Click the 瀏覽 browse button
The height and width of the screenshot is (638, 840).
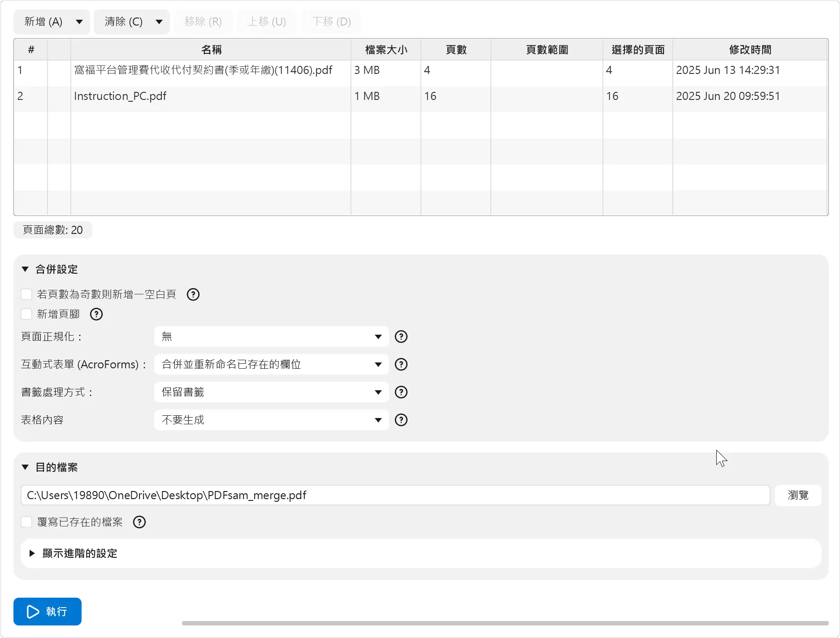tap(798, 495)
